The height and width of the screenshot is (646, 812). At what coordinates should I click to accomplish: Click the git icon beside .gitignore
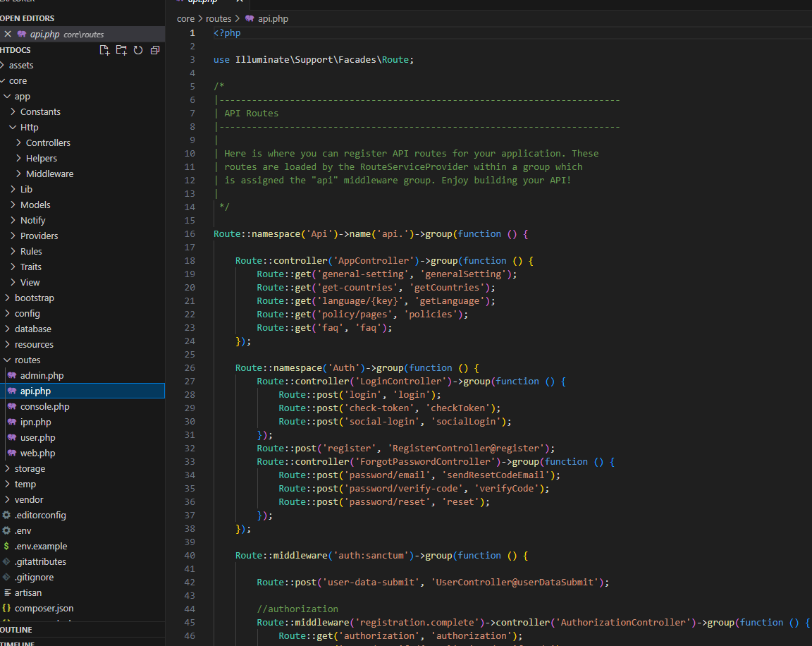coord(6,577)
